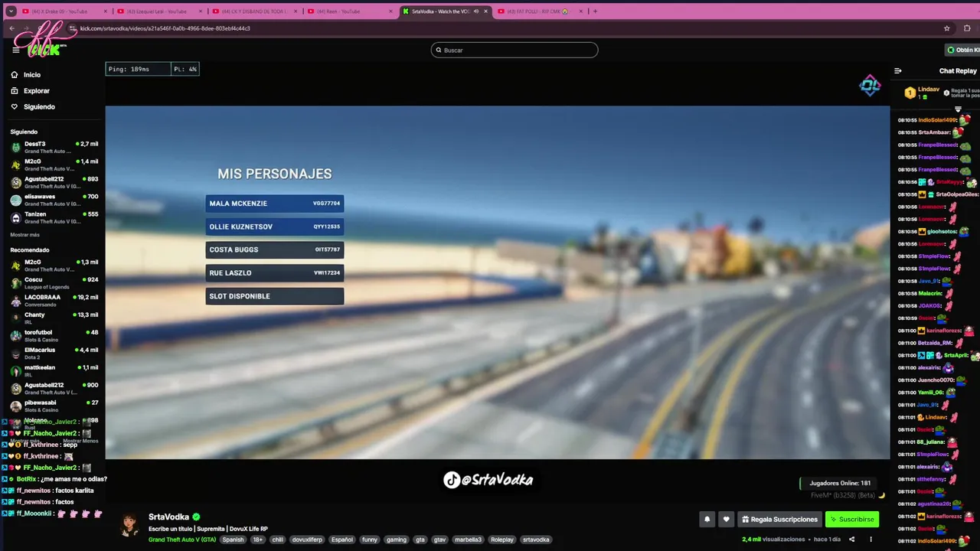The image size is (980, 551).
Task: Click the Roleplay tag
Action: pos(502,540)
